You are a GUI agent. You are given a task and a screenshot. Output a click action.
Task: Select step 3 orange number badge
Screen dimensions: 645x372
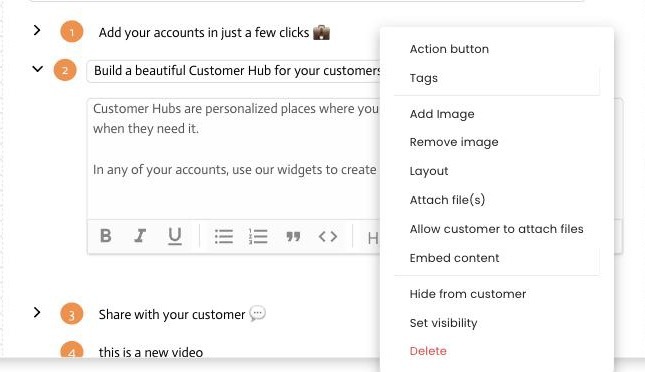[72, 314]
